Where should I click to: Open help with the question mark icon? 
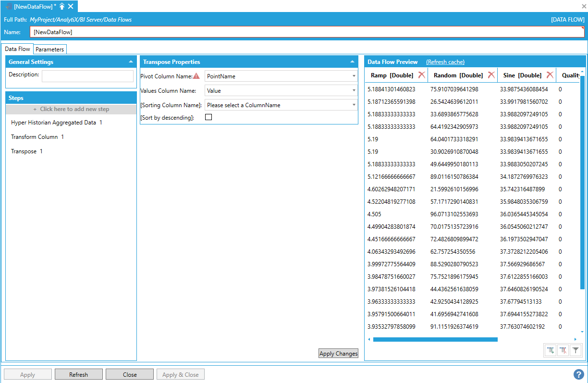click(x=578, y=374)
